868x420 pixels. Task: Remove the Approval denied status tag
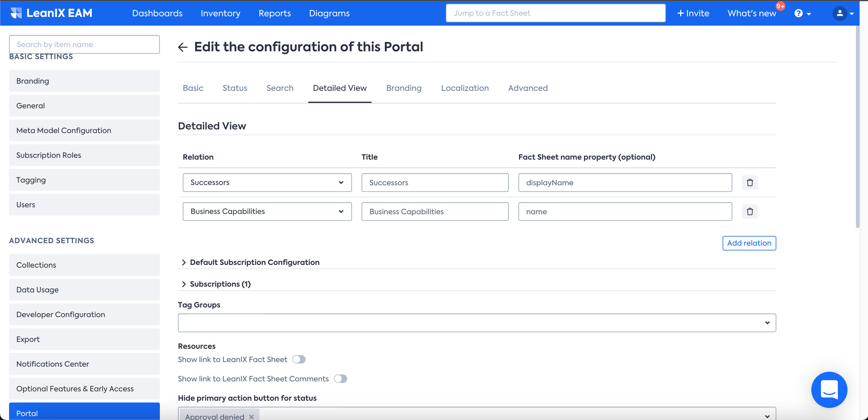pyautogui.click(x=251, y=416)
